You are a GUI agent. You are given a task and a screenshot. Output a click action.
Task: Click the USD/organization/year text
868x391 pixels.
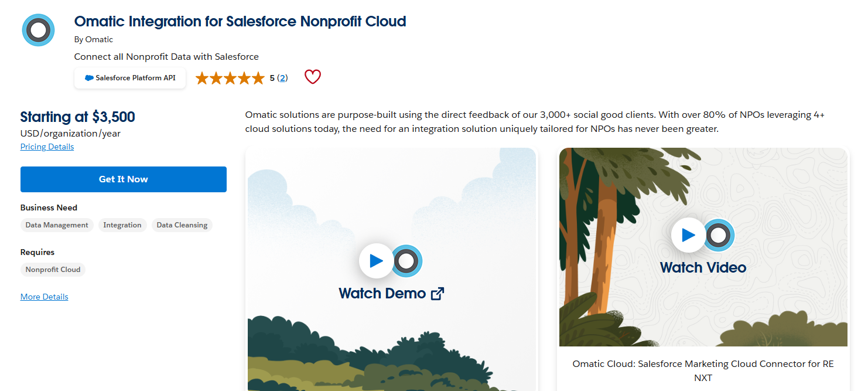click(x=70, y=133)
